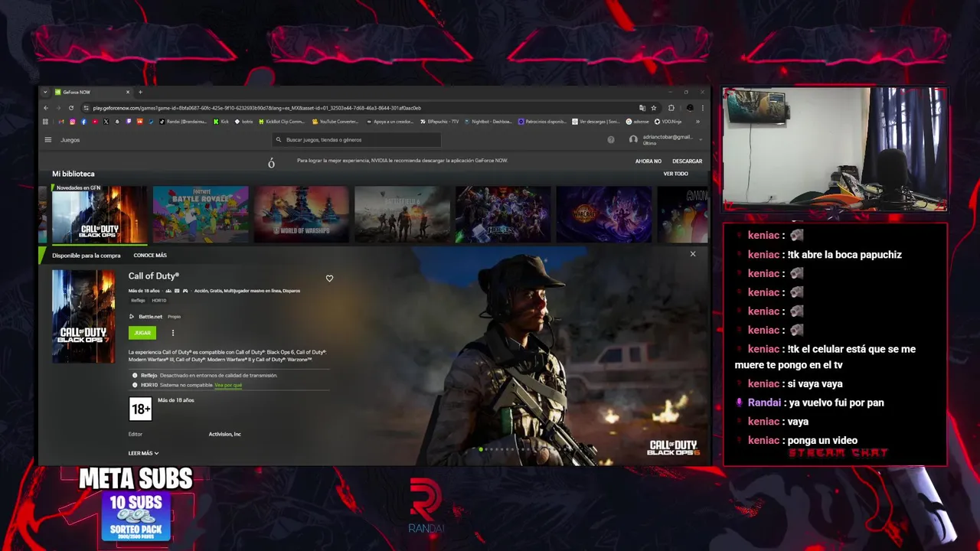This screenshot has width=980, height=551.
Task: Add Call of Duty to favorites heart
Action: click(330, 279)
